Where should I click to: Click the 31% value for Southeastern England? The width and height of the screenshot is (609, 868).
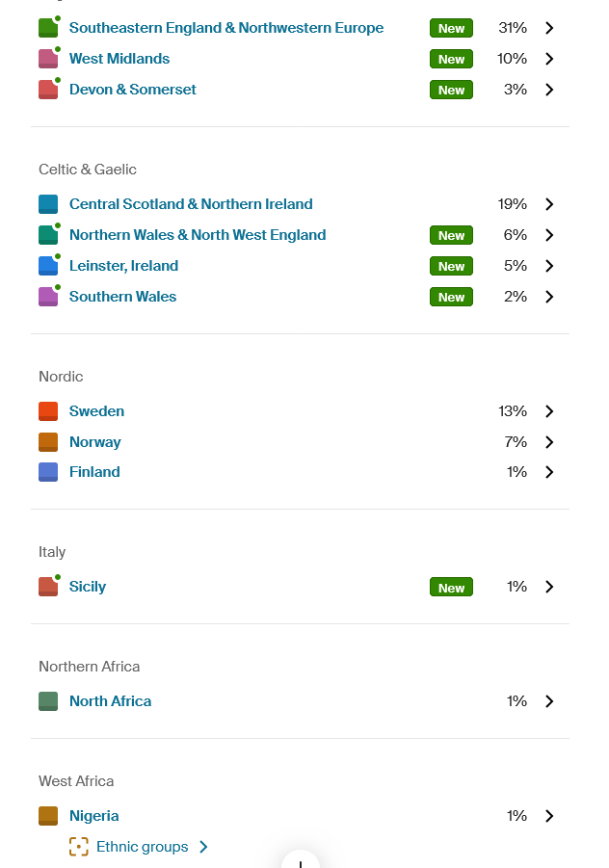pyautogui.click(x=512, y=28)
